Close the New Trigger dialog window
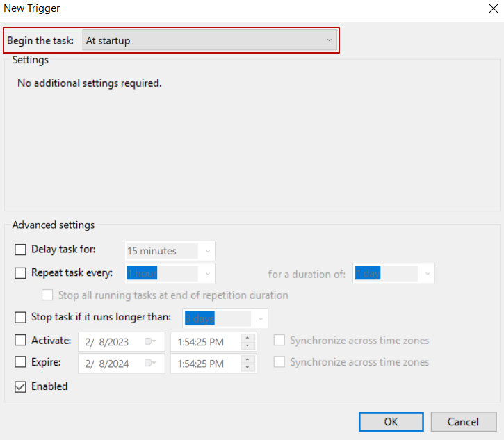This screenshot has width=504, height=440. point(492,9)
